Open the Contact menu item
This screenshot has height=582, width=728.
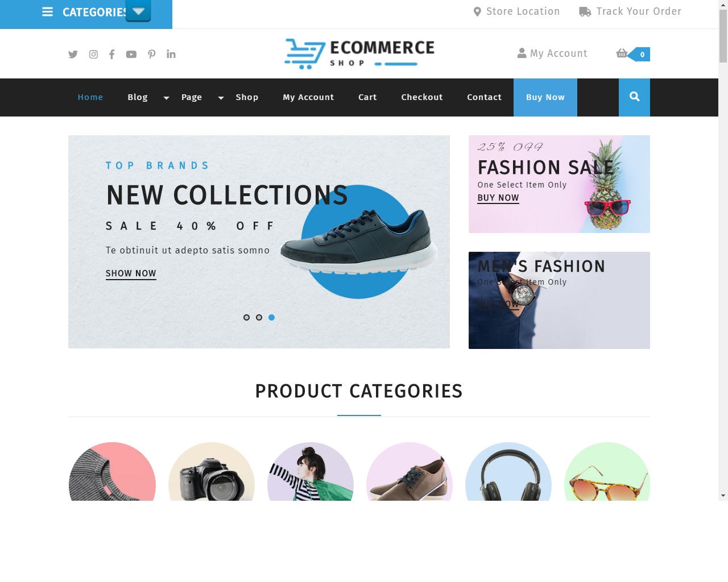click(485, 97)
